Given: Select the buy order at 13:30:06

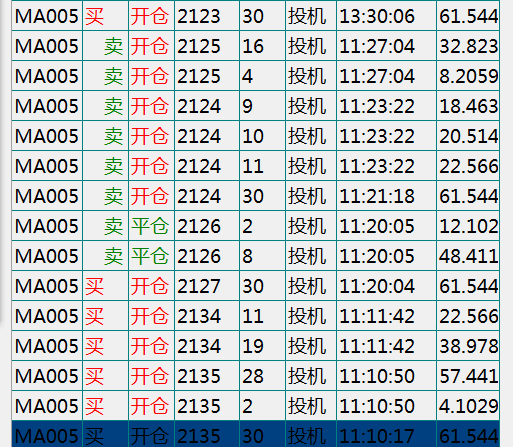Looking at the screenshot, I should point(256,16).
